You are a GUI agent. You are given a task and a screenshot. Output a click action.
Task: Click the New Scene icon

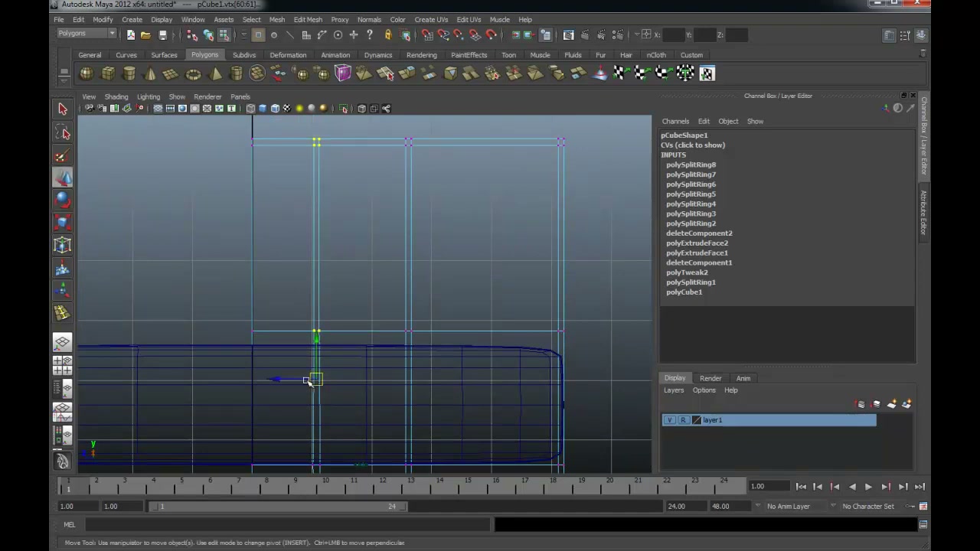131,35
